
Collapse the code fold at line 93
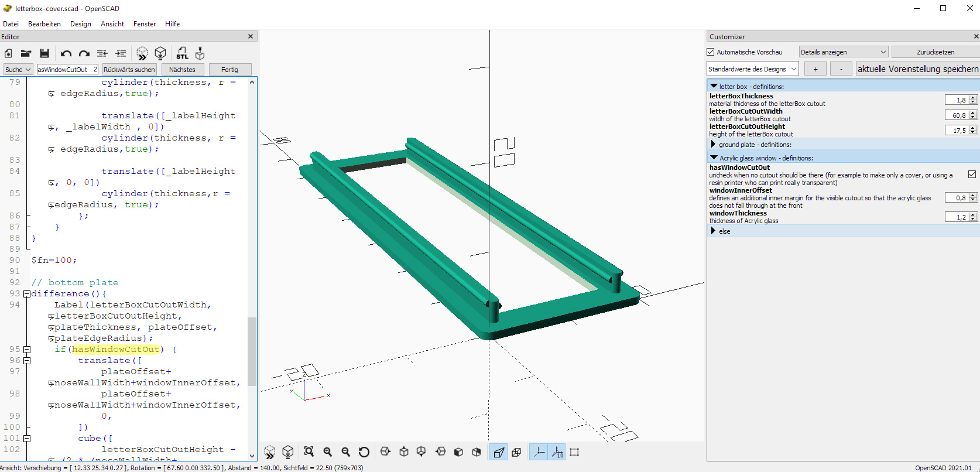(x=26, y=293)
